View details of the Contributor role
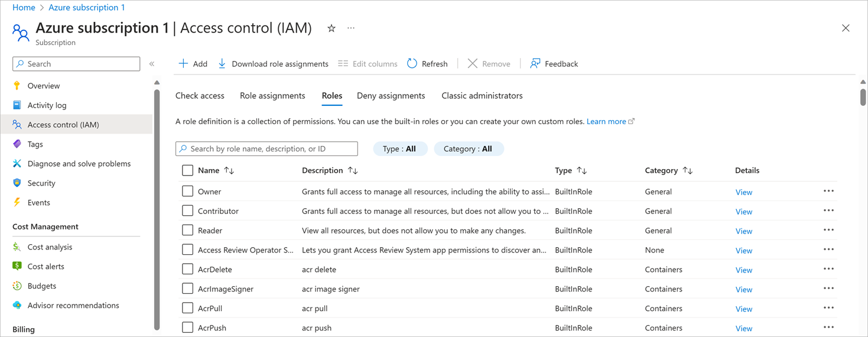868x337 pixels. (744, 212)
